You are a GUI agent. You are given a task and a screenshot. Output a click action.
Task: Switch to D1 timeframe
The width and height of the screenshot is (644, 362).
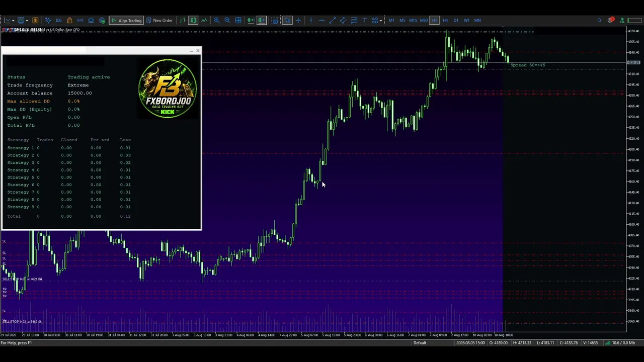456,20
